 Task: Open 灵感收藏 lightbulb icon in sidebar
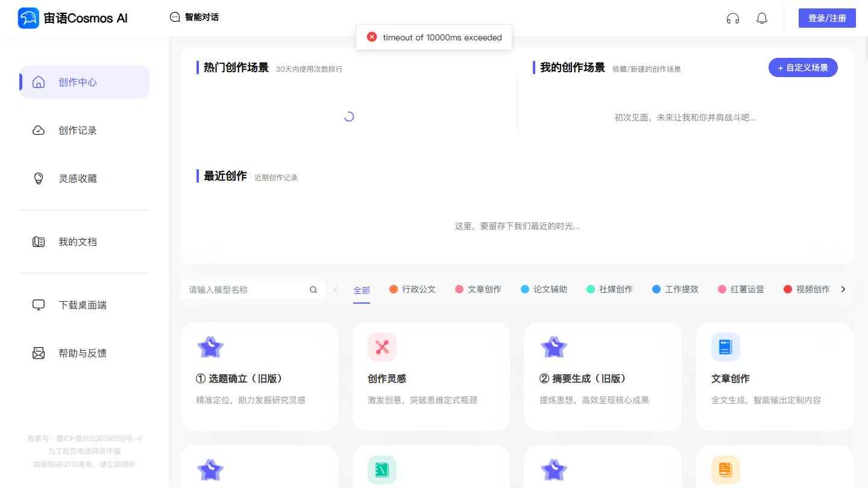39,178
